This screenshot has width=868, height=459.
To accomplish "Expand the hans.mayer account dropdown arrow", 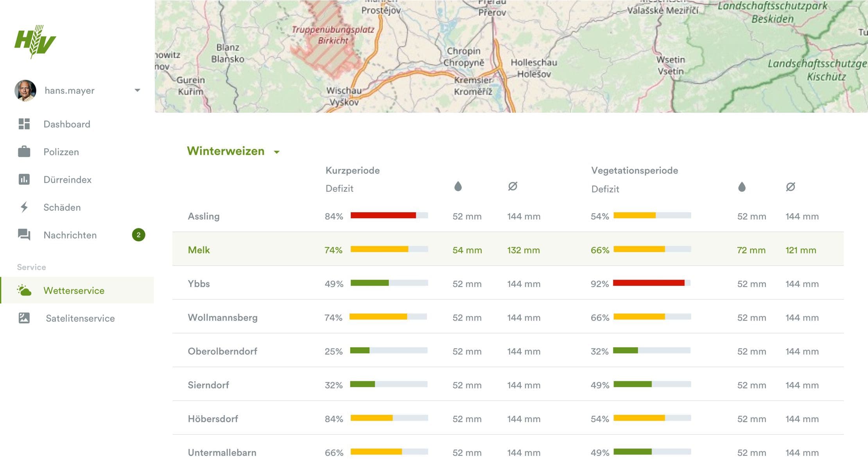I will click(x=137, y=90).
